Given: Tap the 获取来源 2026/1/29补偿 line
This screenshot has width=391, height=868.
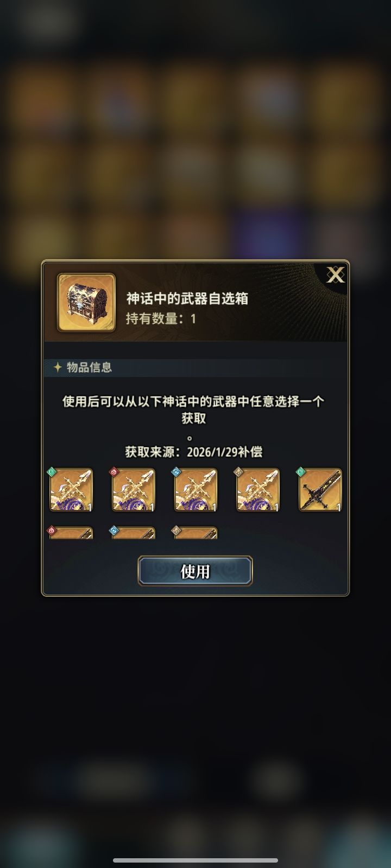Looking at the screenshot, I should (194, 452).
